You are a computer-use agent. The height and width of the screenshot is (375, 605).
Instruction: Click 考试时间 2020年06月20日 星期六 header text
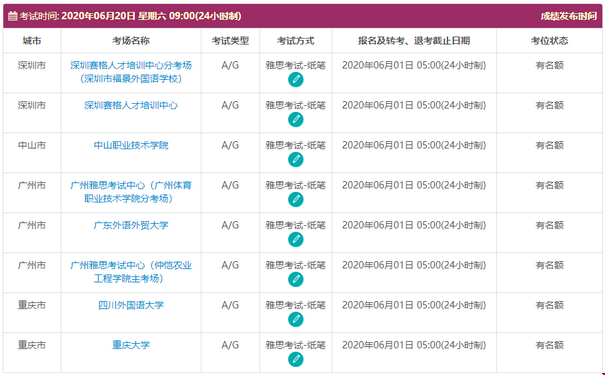(130, 16)
